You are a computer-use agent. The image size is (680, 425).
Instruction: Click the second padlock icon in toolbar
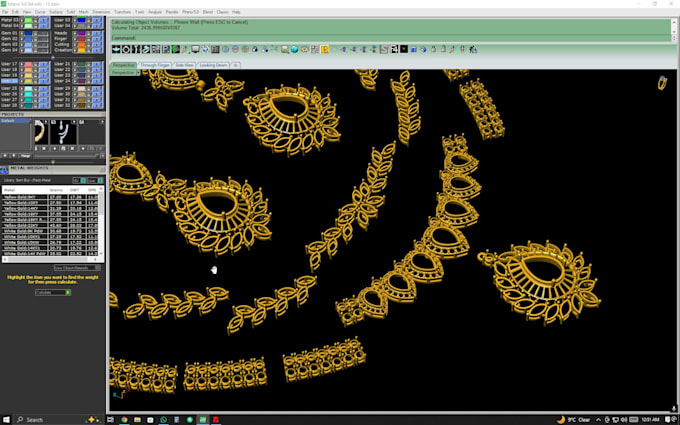(x=443, y=49)
